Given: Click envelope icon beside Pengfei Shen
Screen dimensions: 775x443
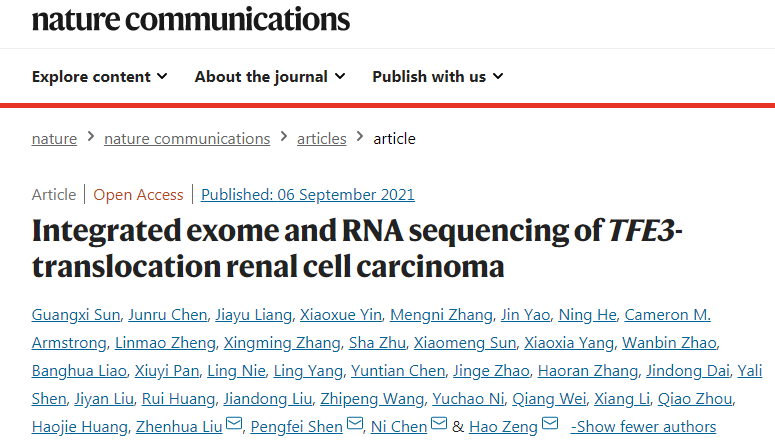Looking at the screenshot, I should [x=354, y=424].
